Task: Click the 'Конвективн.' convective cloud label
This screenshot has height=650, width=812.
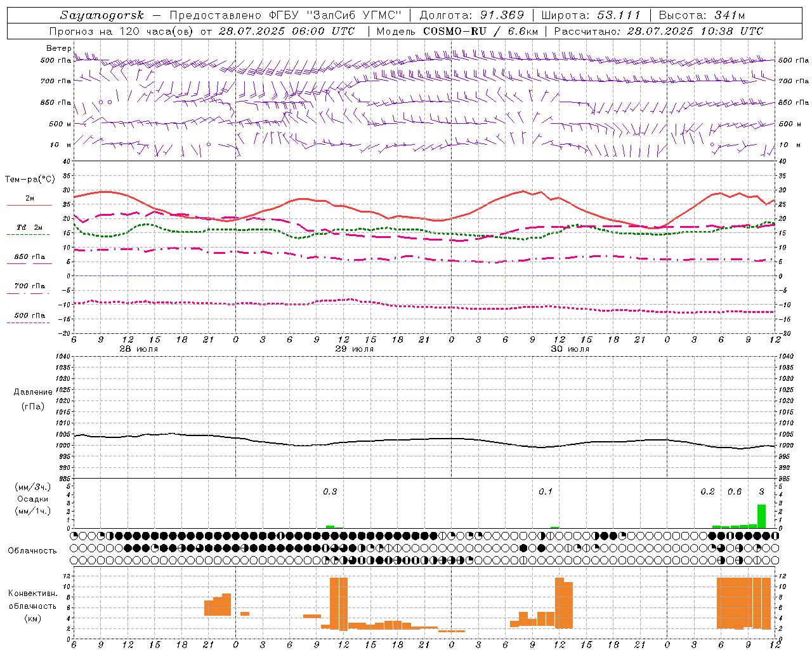Action: (33, 594)
